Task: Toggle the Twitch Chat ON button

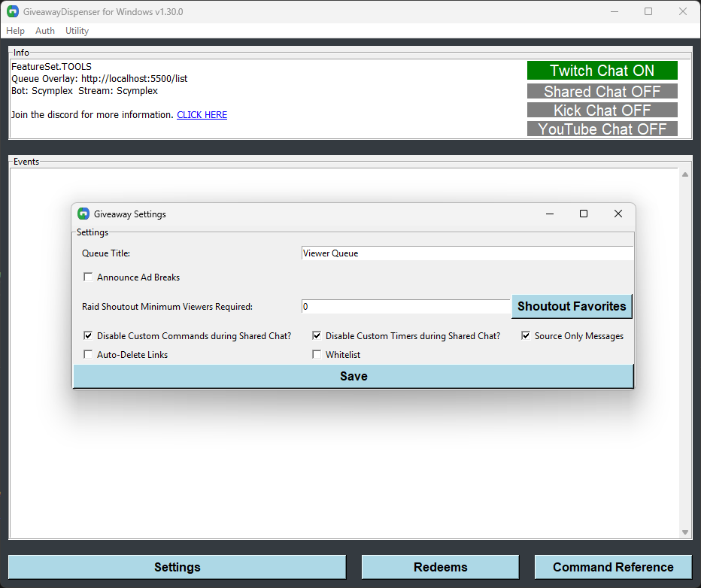Action: tap(602, 71)
